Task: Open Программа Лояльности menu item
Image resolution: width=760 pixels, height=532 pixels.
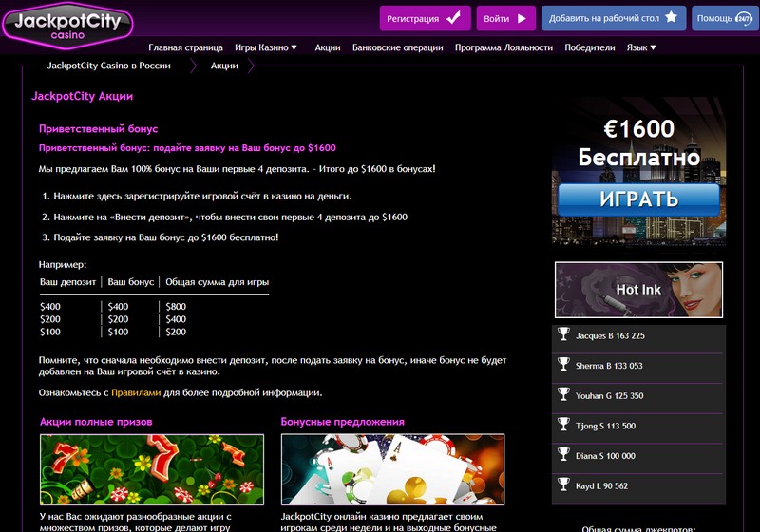Action: [x=503, y=47]
